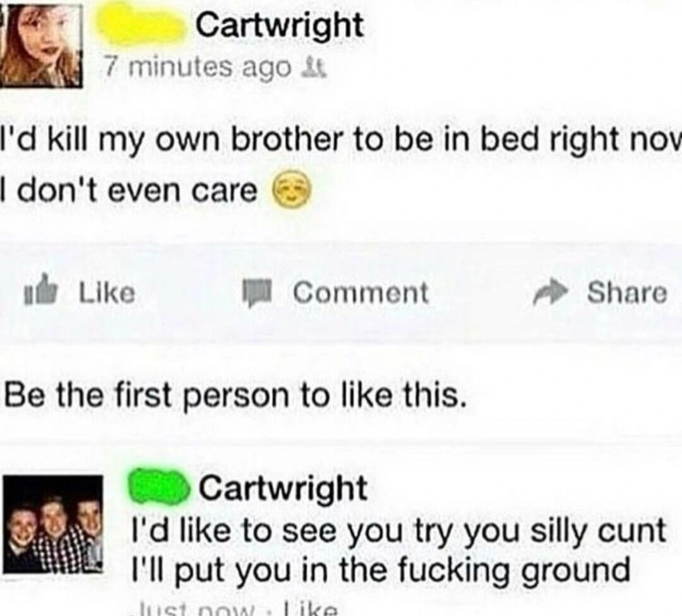
Task: Click the Share label under the post
Action: 627,293
